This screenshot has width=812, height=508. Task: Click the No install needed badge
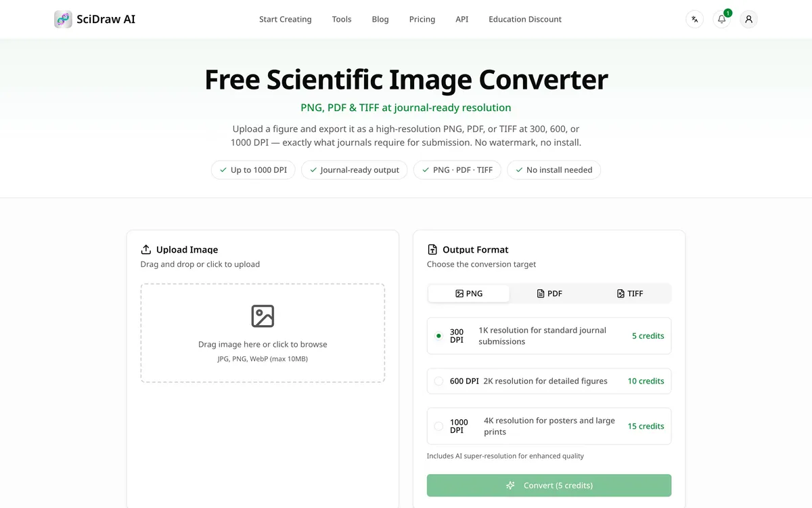tap(554, 170)
